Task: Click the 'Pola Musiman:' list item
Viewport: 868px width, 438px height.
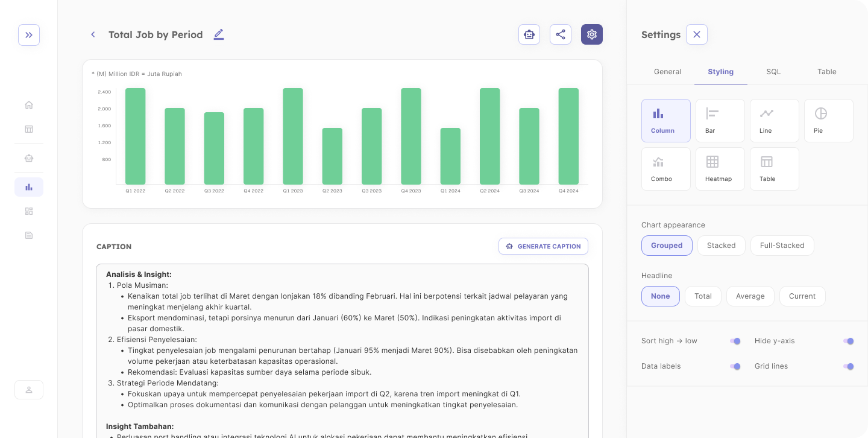Action: coord(142,285)
